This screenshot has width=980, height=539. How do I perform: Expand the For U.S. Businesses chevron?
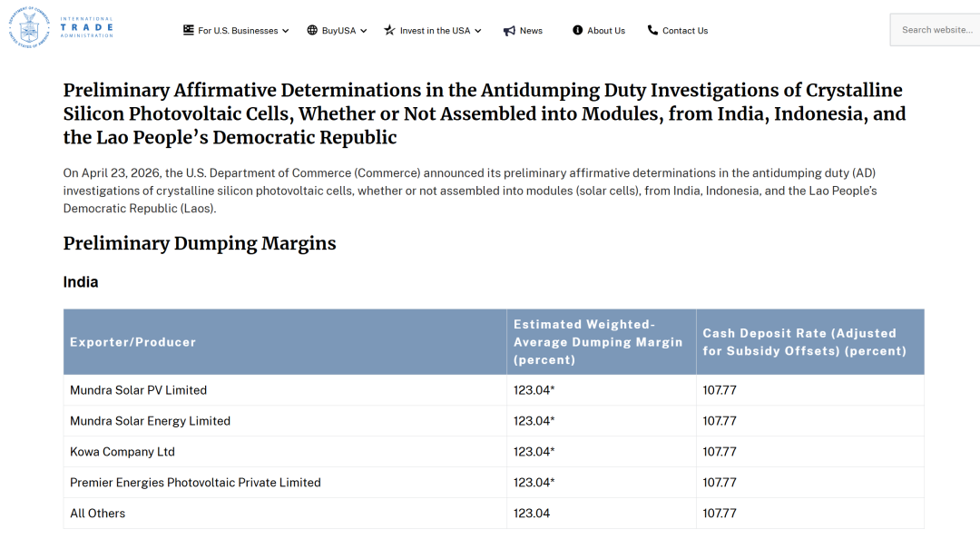point(286,31)
